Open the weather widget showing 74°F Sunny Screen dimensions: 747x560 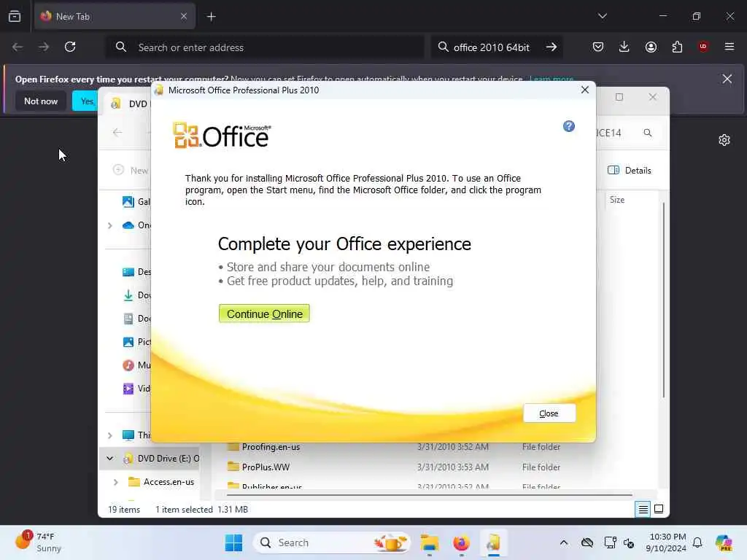point(39,542)
